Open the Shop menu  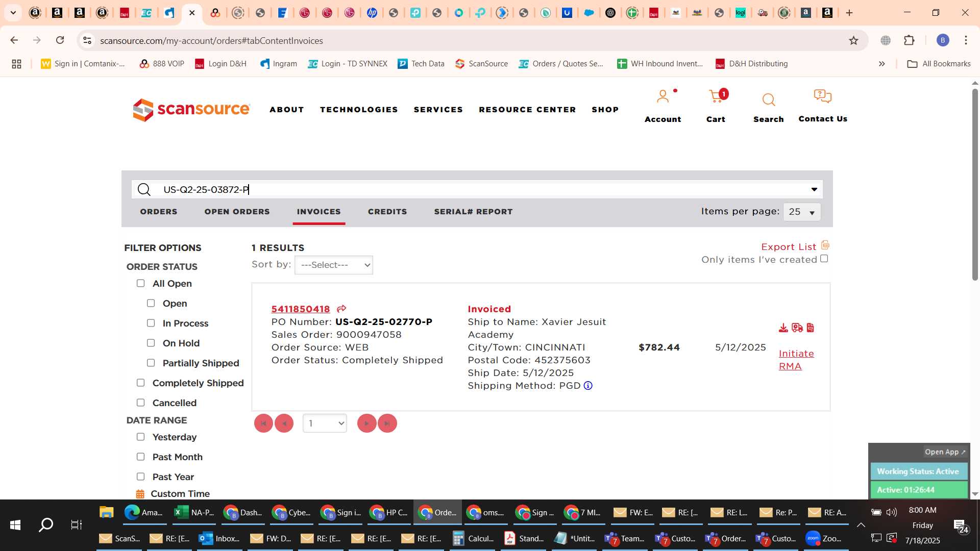(x=605, y=110)
